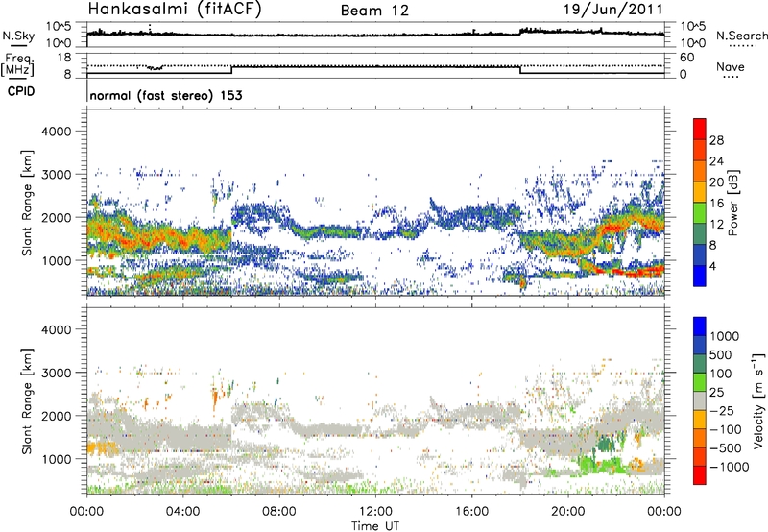Click the '20:00' time tick label
This screenshot has height=532, width=768.
[568, 512]
